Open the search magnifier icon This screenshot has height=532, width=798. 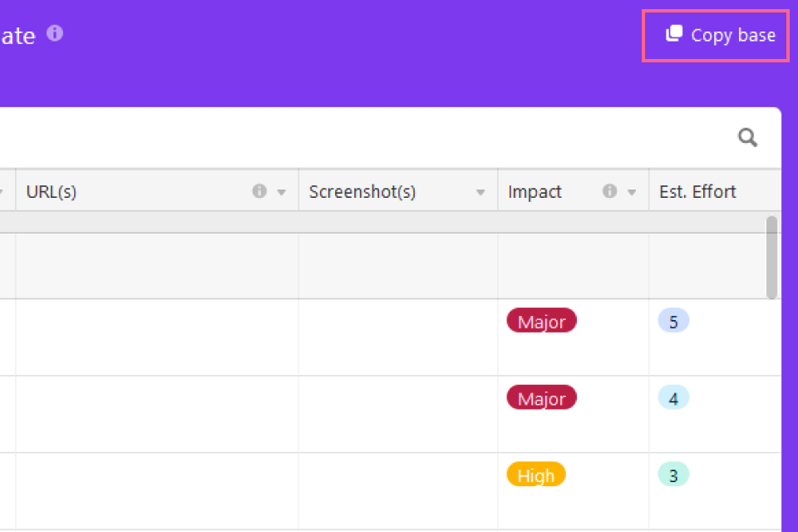tap(747, 137)
